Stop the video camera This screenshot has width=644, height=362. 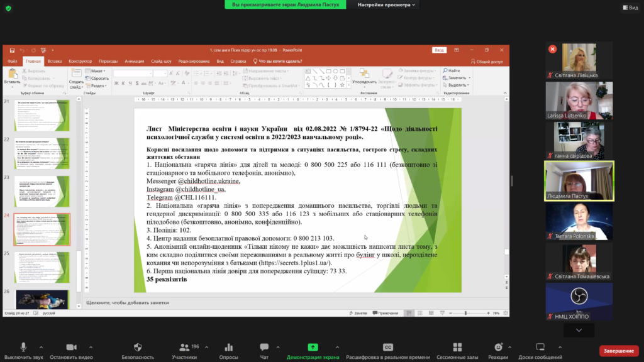tap(72, 347)
